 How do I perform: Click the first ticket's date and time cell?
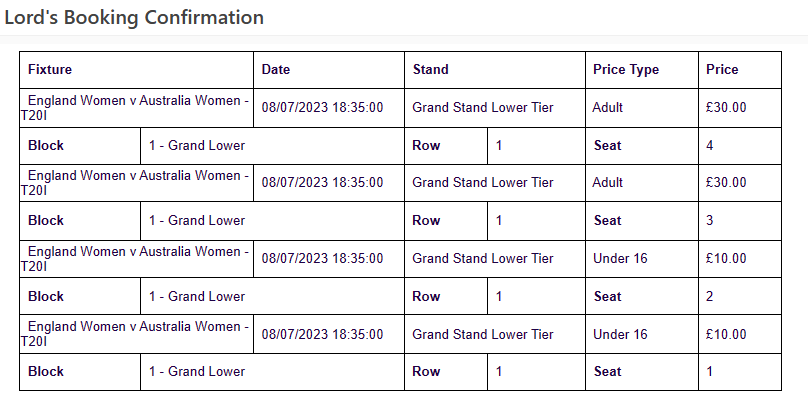(329, 108)
